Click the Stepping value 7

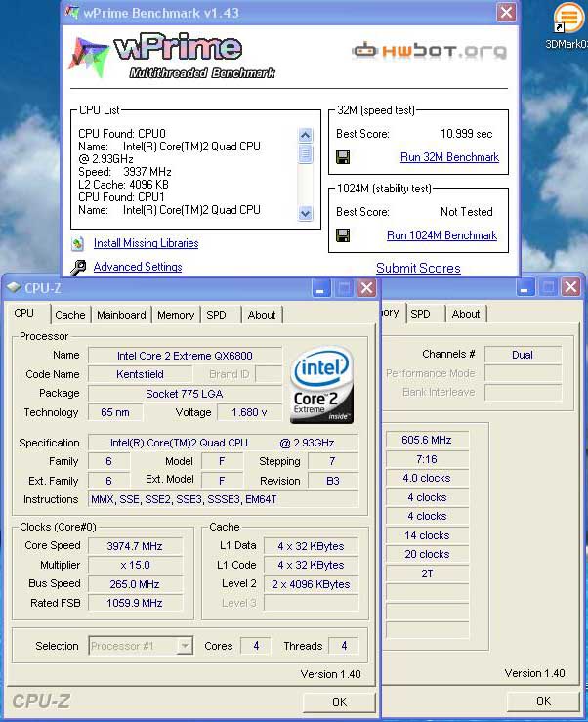click(332, 461)
